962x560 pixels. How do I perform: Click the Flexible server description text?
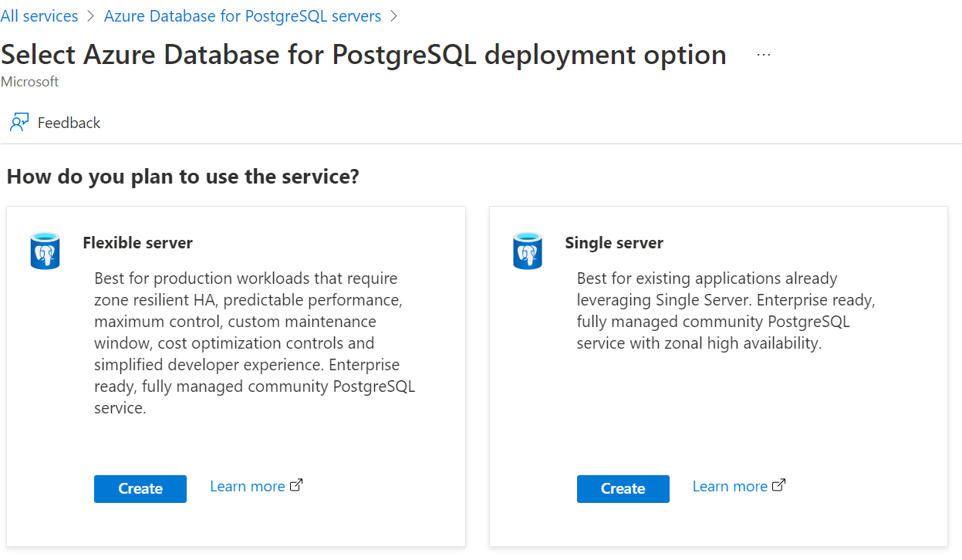pyautogui.click(x=255, y=342)
